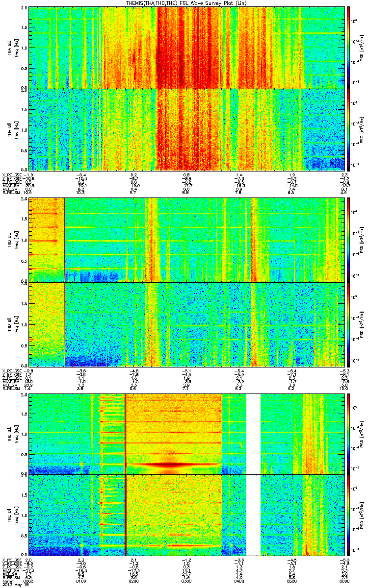
Task: Select the THD B-perpendicular spectrogram panel
Action: [x=186, y=240]
